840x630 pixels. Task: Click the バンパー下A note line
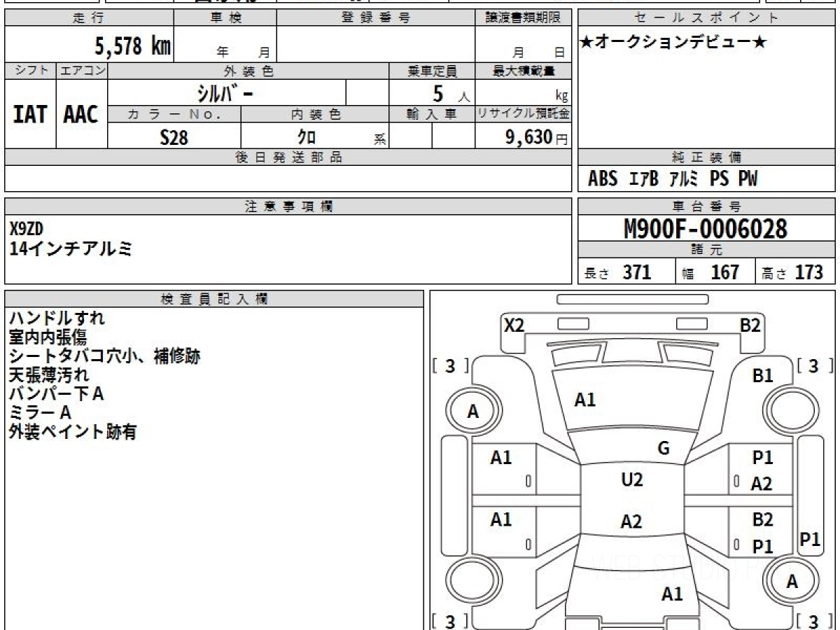[x=56, y=393]
